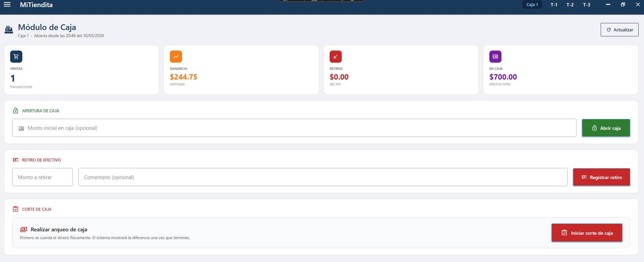This screenshot has width=644, height=262.
Task: Click into the Comentario (opcional) field
Action: coord(323,177)
